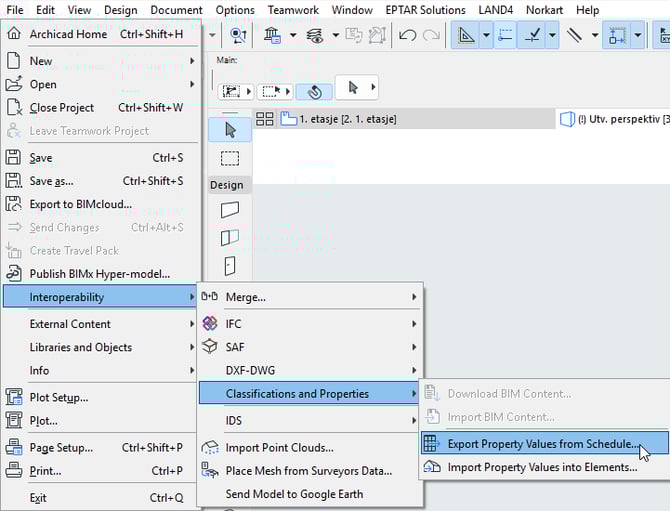
Task: Expand the Info submenu
Action: coord(101,370)
